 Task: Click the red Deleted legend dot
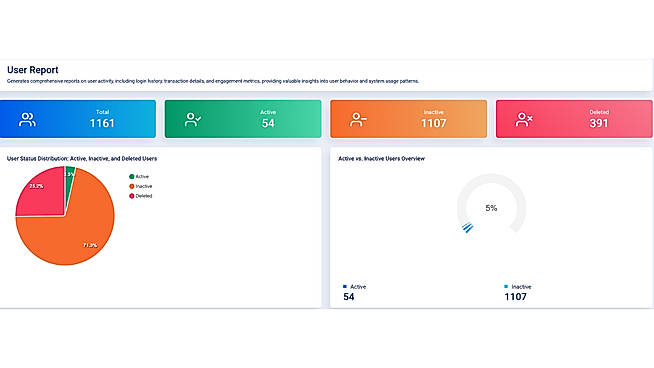click(131, 196)
